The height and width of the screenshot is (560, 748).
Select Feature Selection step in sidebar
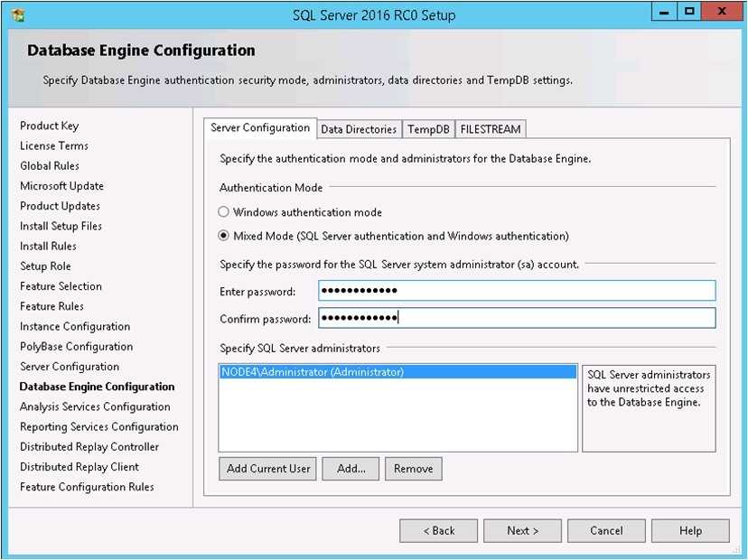pyautogui.click(x=61, y=286)
